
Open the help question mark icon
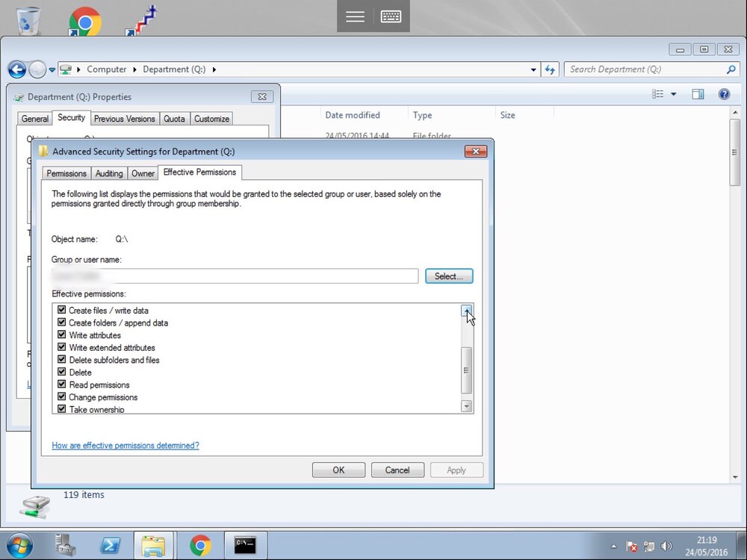pos(724,94)
